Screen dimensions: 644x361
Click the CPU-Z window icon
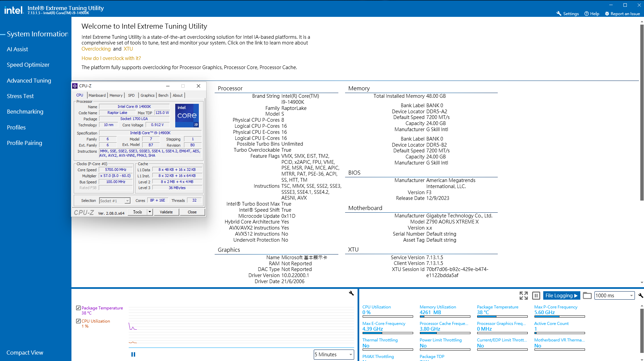point(75,86)
